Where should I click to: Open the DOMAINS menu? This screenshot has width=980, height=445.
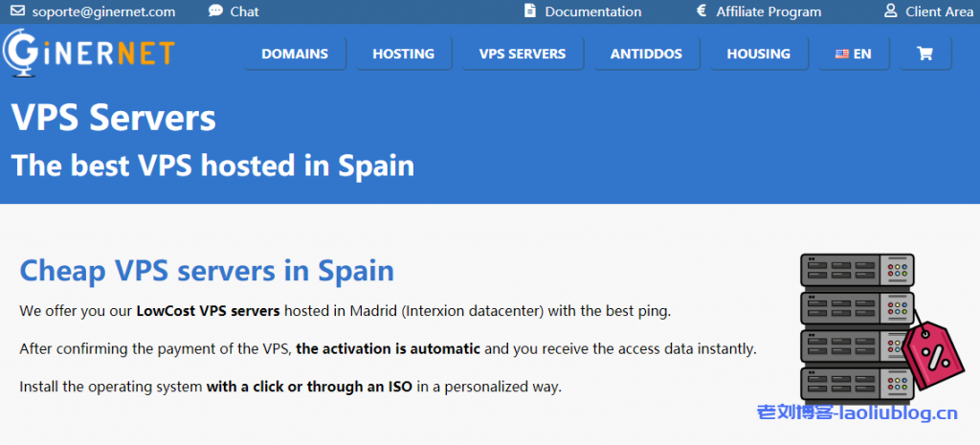tap(295, 54)
